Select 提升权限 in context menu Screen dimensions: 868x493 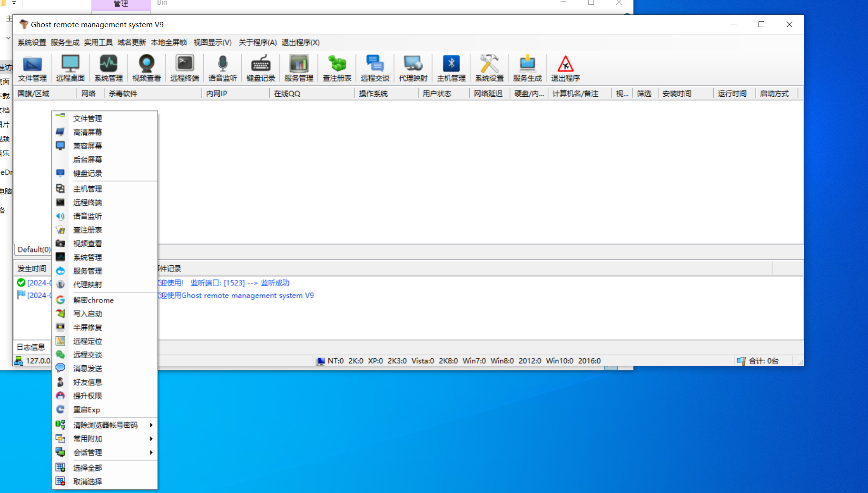tap(105, 396)
